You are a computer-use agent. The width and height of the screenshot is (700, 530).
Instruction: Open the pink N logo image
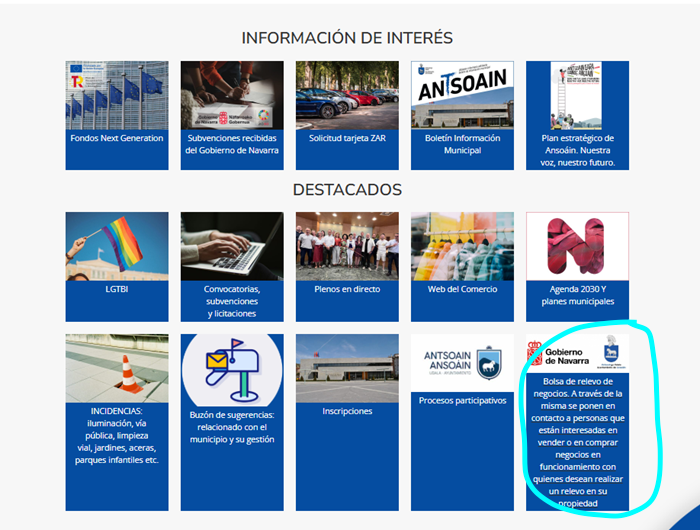click(578, 246)
